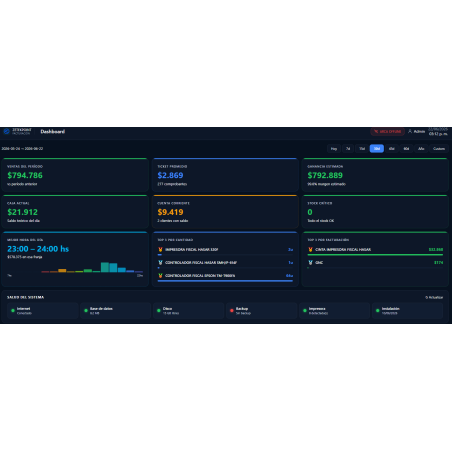Click the Instalación status green dot

(x=378, y=311)
